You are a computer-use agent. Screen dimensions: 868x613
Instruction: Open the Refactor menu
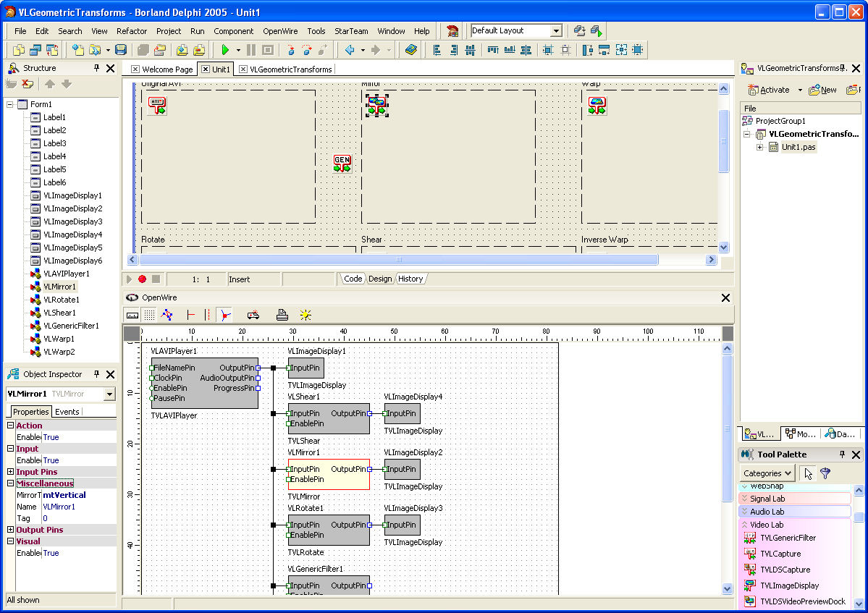[132, 31]
